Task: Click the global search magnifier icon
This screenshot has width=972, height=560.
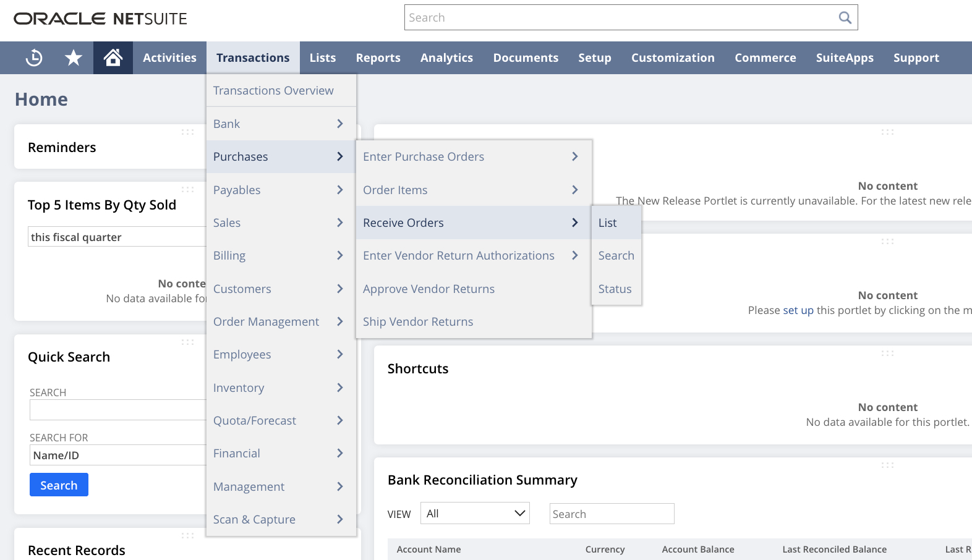Action: (x=845, y=18)
